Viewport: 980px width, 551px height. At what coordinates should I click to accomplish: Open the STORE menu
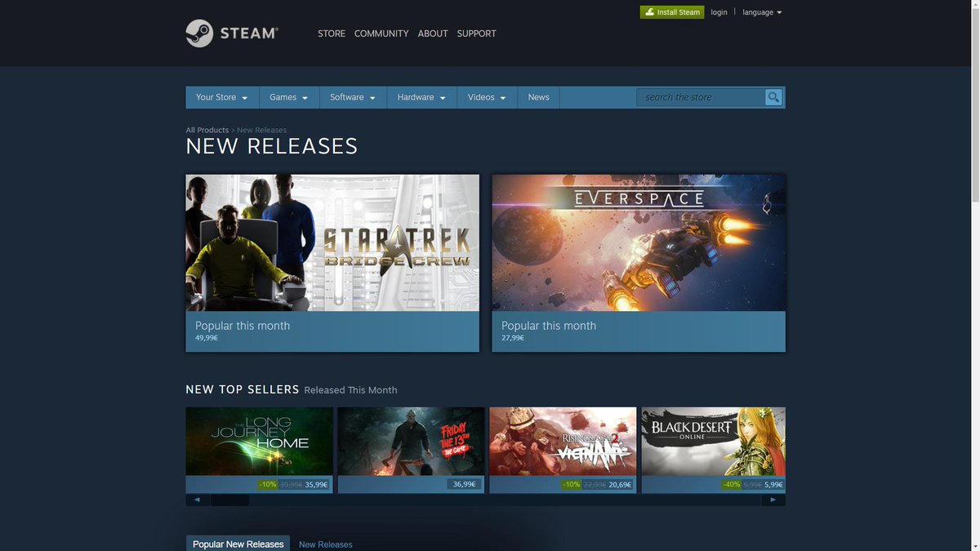point(332,33)
